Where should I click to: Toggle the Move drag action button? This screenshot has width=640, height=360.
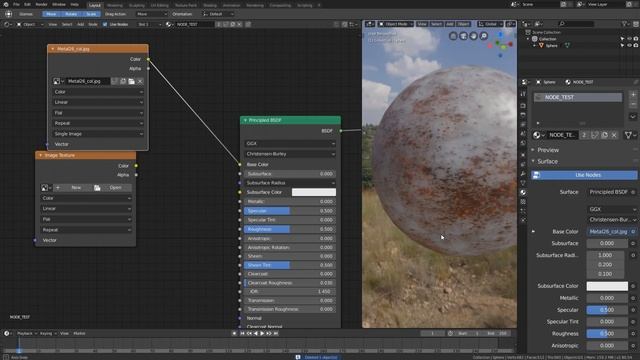coord(51,14)
